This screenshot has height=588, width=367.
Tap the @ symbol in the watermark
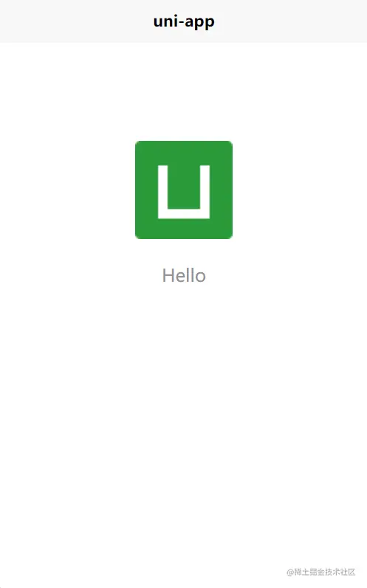[290, 573]
